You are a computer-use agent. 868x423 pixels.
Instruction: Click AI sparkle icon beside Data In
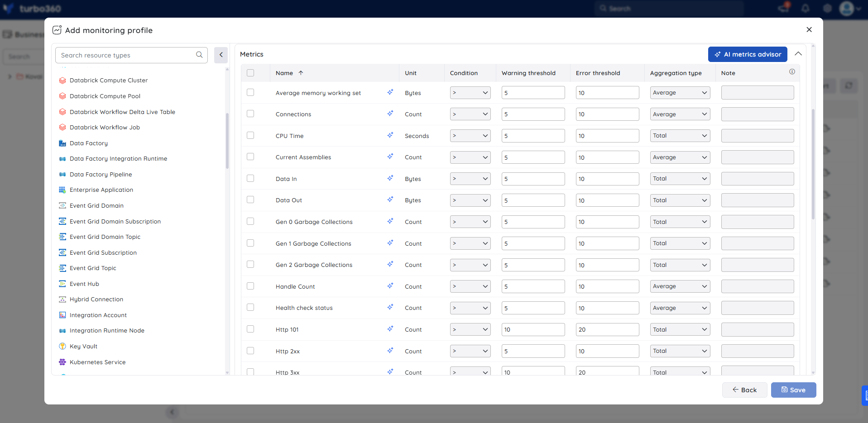tap(390, 178)
